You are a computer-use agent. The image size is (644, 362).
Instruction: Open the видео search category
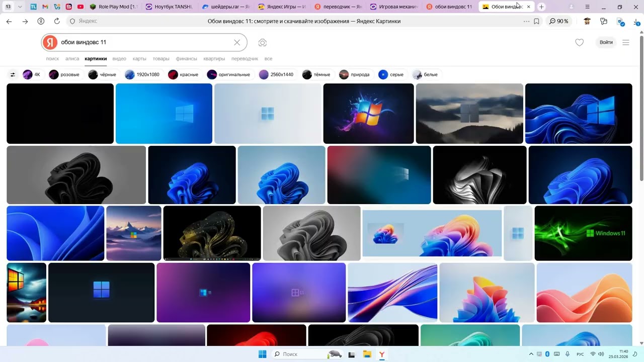pos(119,59)
